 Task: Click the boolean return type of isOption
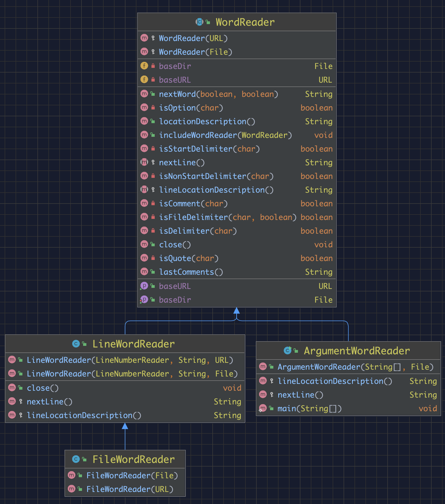coord(317,108)
